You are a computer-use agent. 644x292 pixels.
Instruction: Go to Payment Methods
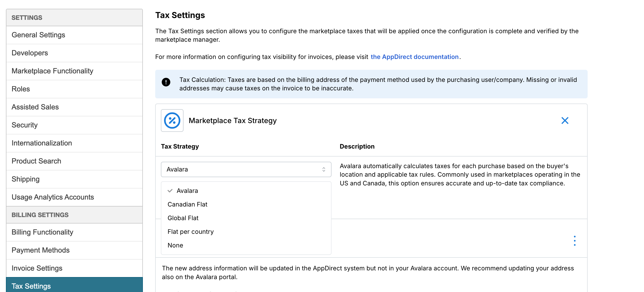[x=41, y=250]
